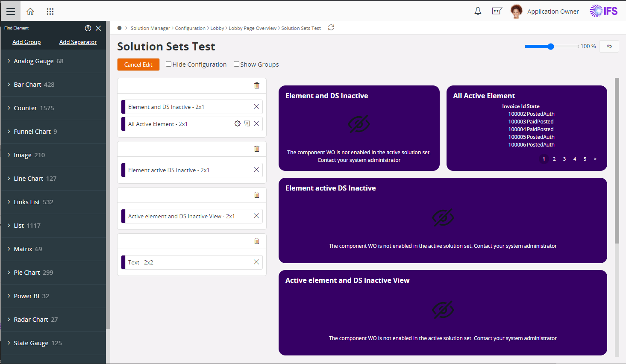The height and width of the screenshot is (364, 626).
Task: Click the Add Group link
Action: [26, 42]
